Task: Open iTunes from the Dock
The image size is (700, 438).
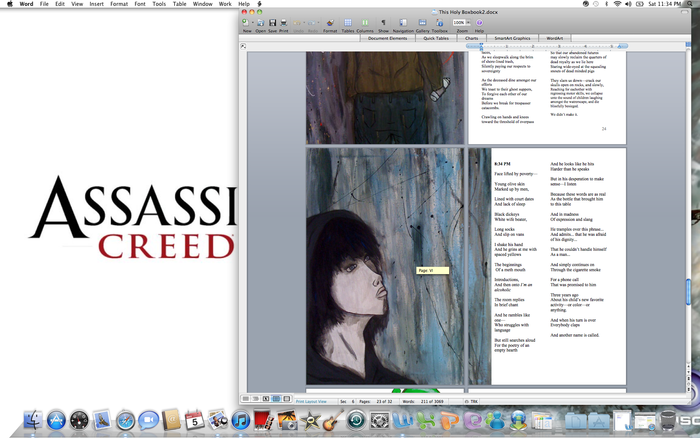Action: (241, 420)
